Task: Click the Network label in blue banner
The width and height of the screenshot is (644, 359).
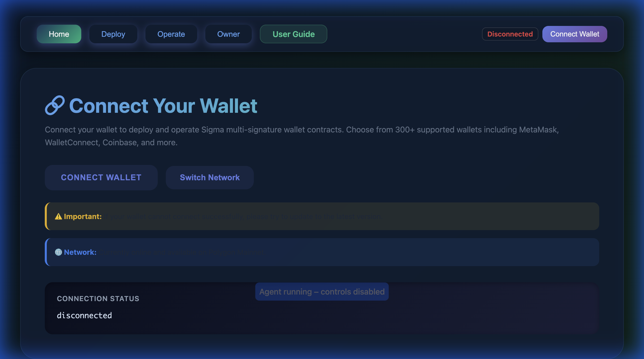Action: [x=80, y=252]
